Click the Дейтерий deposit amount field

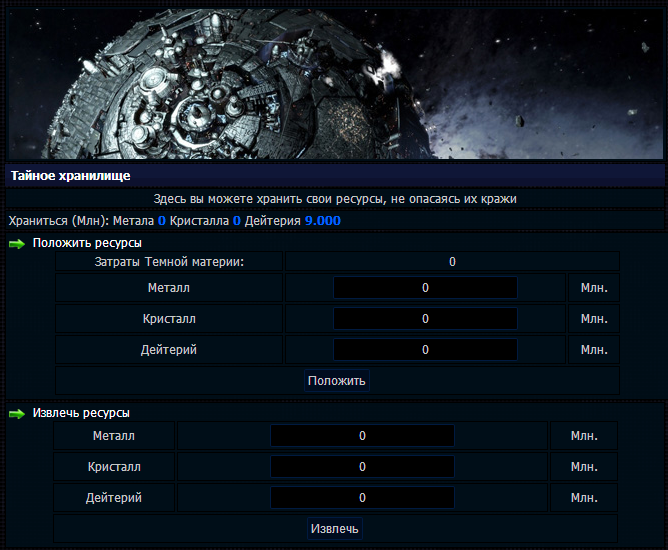click(425, 350)
